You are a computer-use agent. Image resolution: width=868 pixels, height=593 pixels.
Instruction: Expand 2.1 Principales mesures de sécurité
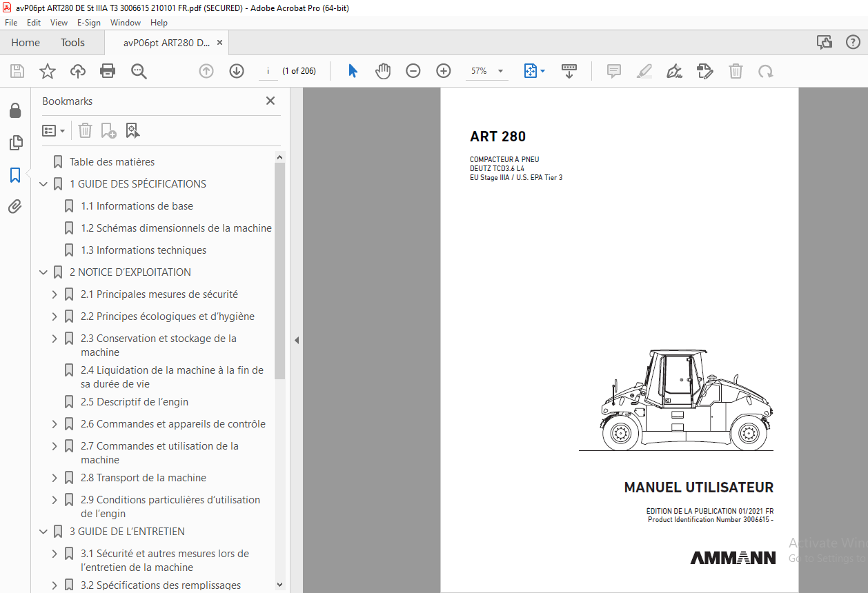point(55,294)
